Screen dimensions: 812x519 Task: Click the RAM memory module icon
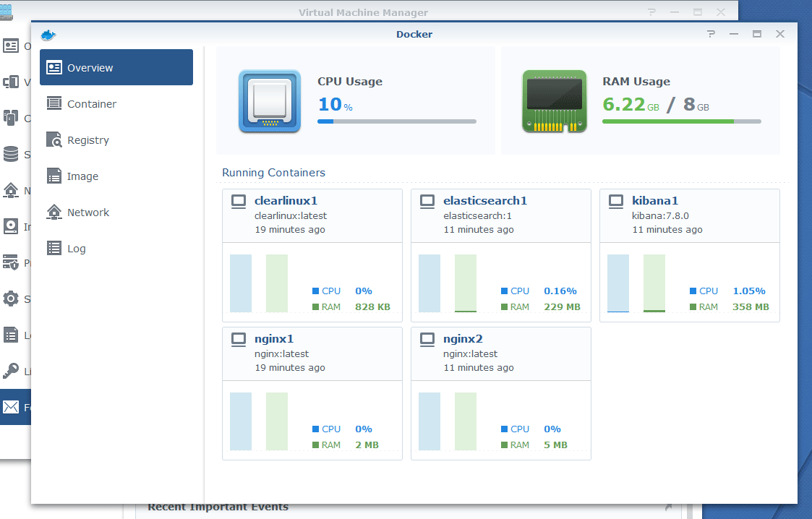pos(554,101)
